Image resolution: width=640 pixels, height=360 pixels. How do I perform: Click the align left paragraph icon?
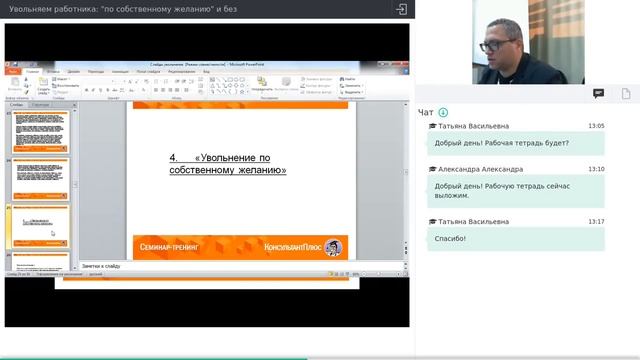156,90
